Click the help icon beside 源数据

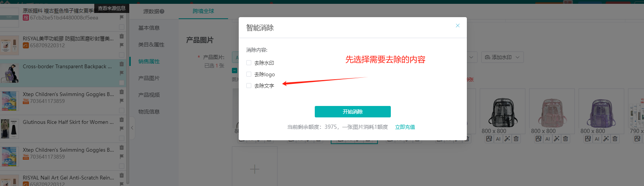point(162,11)
